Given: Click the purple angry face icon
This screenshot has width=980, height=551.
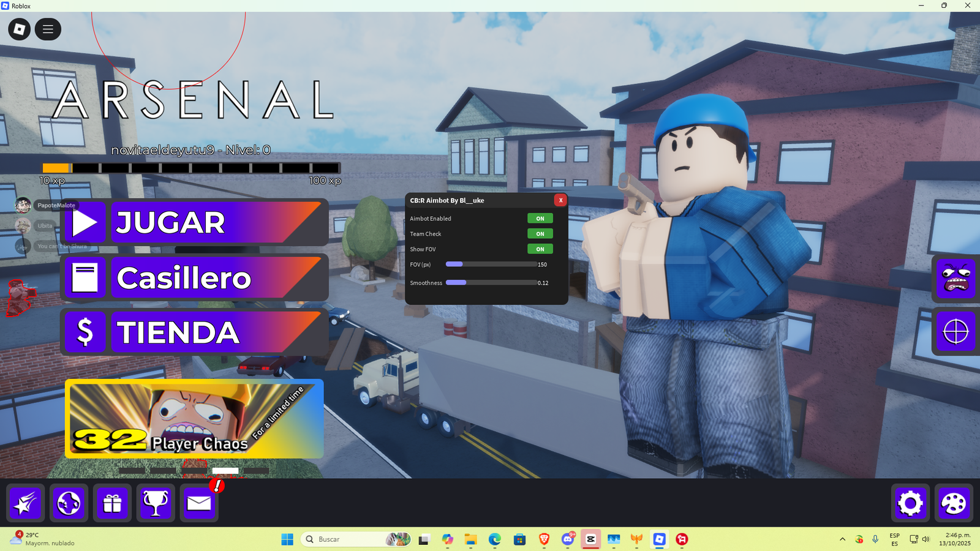Looking at the screenshot, I should point(956,279).
